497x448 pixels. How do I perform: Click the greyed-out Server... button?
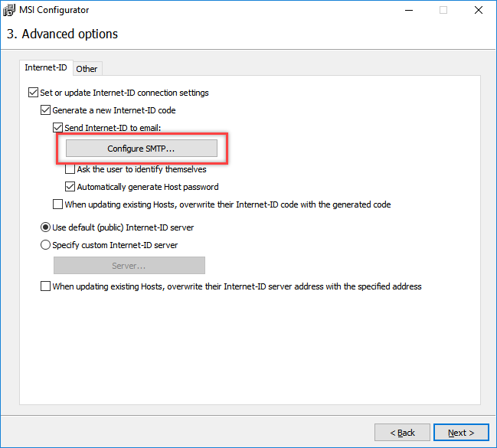click(129, 266)
